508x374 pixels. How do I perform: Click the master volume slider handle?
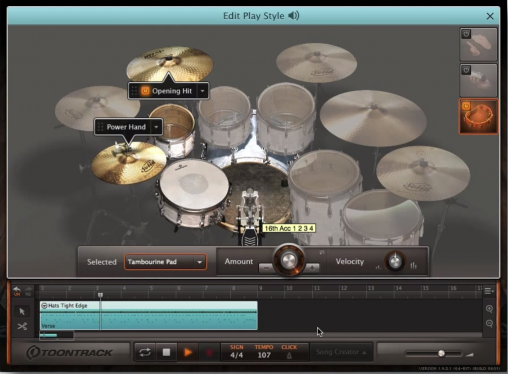coord(441,353)
